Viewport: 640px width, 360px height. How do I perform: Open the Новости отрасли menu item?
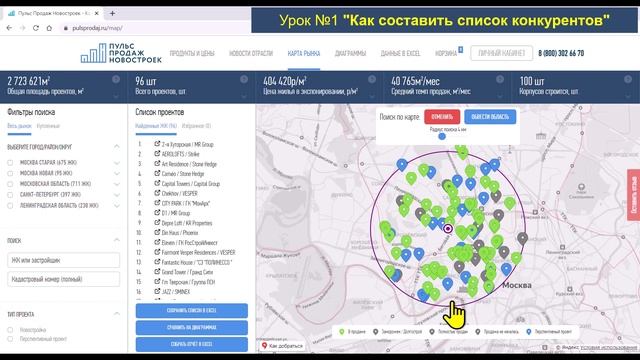point(251,53)
